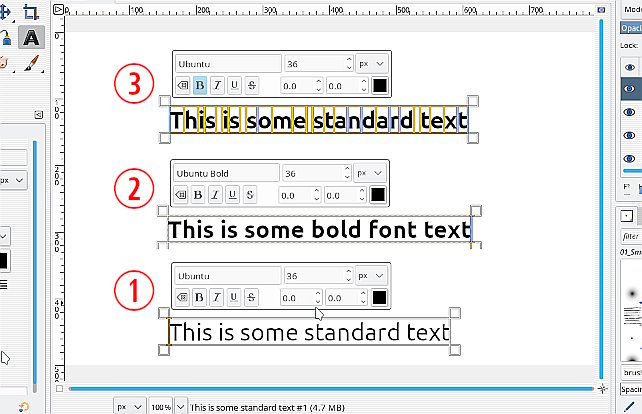Increase baseline stepper in Ubuntu Bold toolbar
The width and height of the screenshot is (642, 414).
362,190
